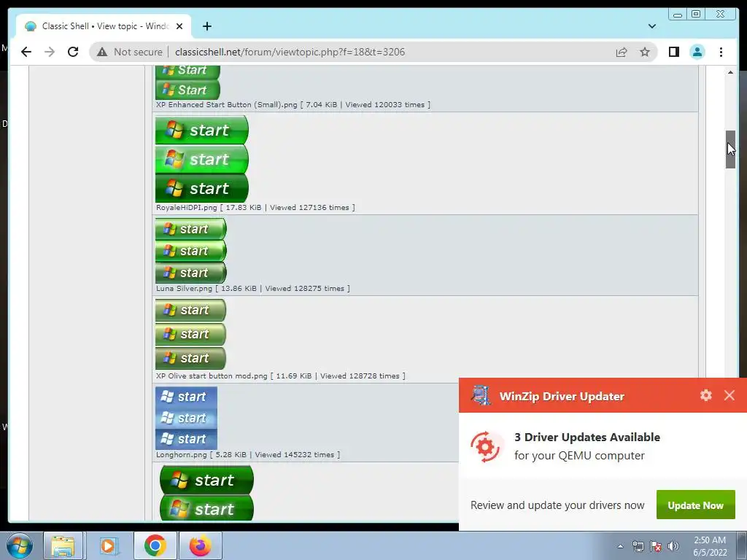Click the red gear driver updates icon

485,447
